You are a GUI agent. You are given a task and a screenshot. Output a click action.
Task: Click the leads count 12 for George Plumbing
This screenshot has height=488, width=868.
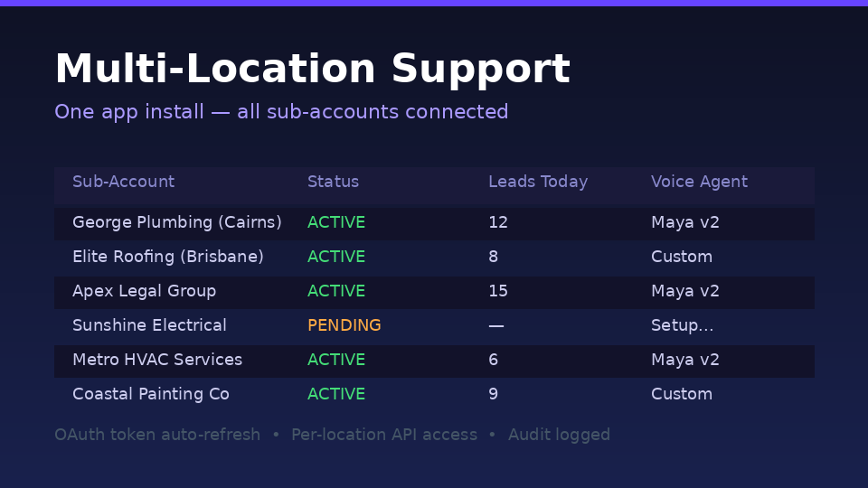tap(498, 222)
